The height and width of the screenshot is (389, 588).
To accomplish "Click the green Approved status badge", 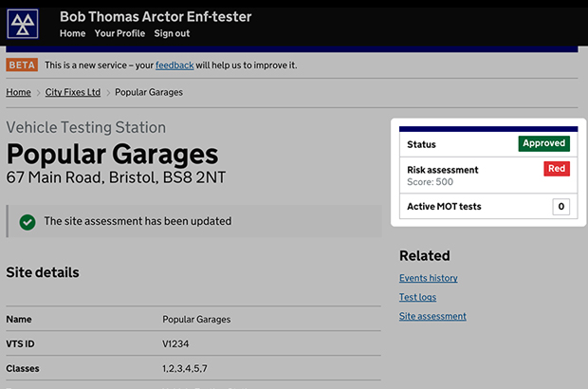I will tap(544, 143).
